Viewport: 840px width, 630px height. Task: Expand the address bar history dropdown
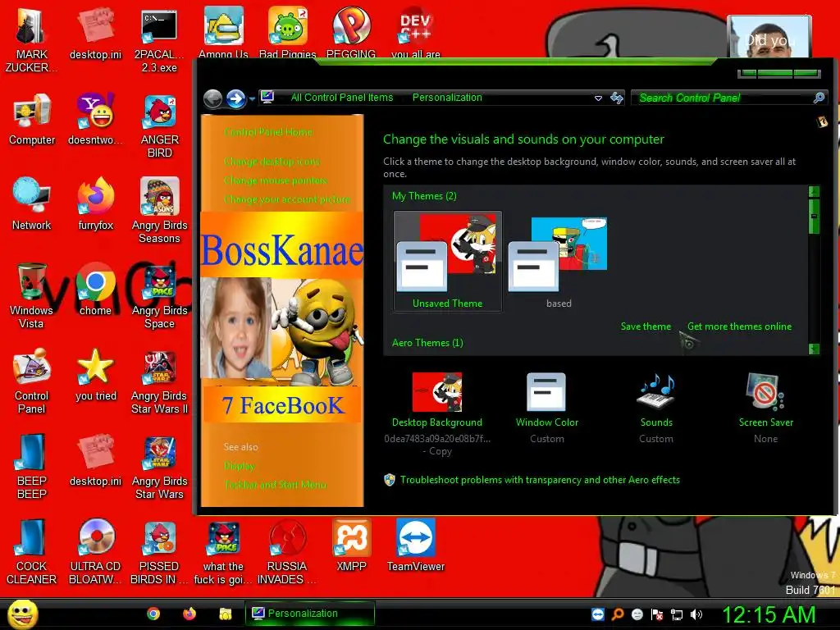598,98
